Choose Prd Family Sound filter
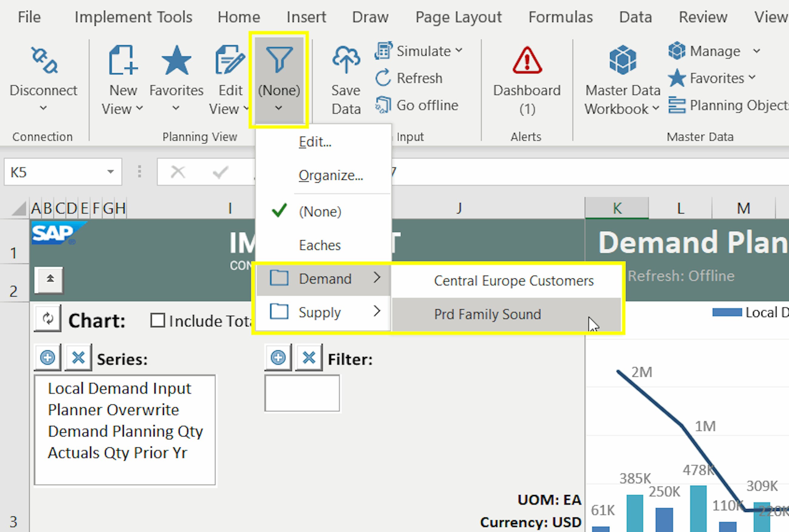The width and height of the screenshot is (789, 532). pos(487,315)
